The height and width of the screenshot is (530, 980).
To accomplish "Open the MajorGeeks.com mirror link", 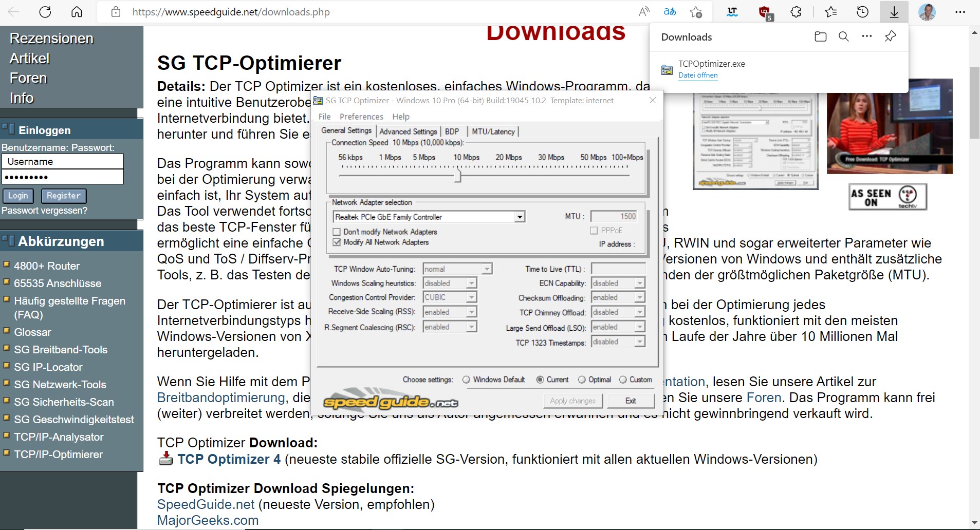I will coord(208,520).
